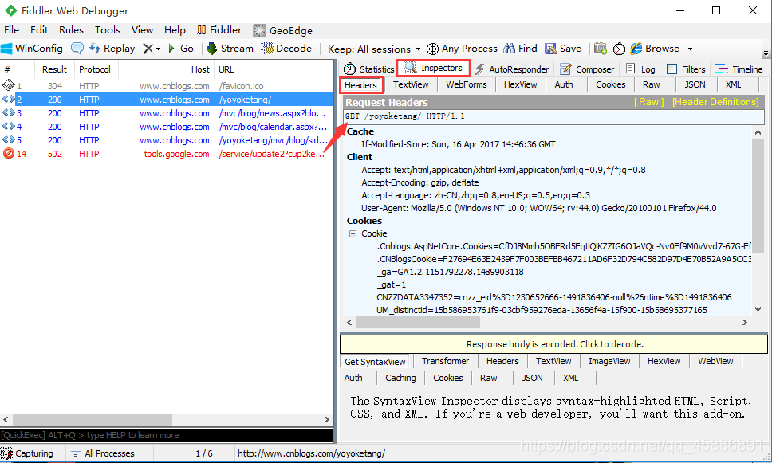Viewport: 772px width, 464px height.
Task: Select the tools.google.com session 14
Action: (166, 154)
